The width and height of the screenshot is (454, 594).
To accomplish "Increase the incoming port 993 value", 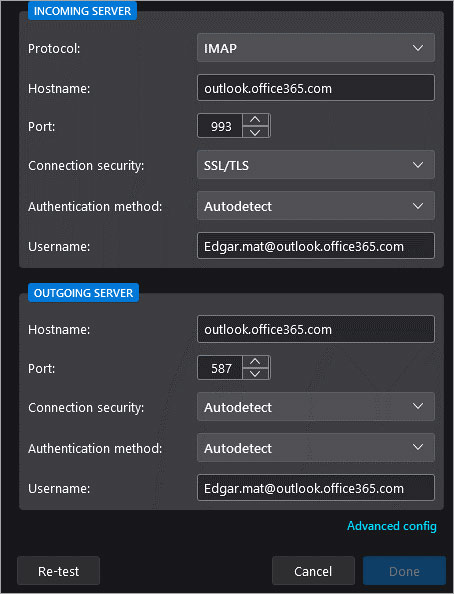I will point(255,120).
